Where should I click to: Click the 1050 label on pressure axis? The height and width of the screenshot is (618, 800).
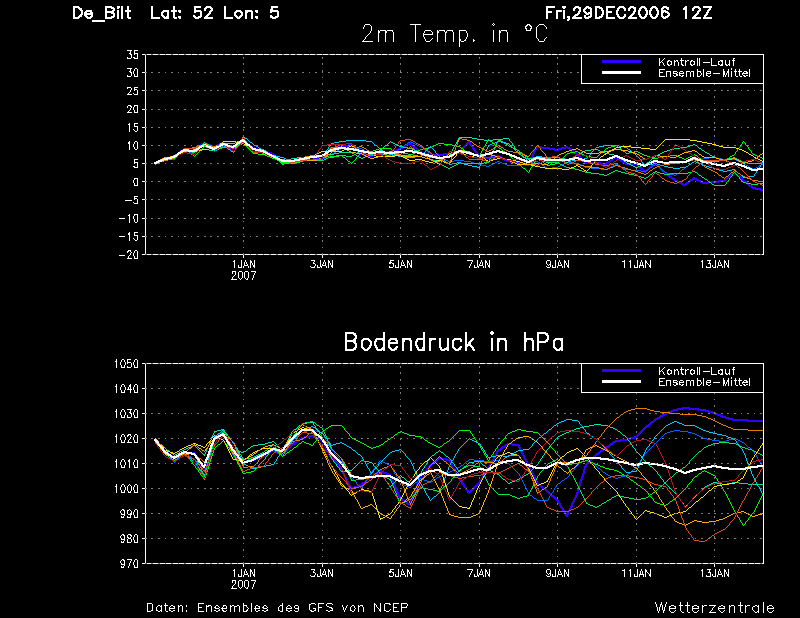(x=126, y=364)
